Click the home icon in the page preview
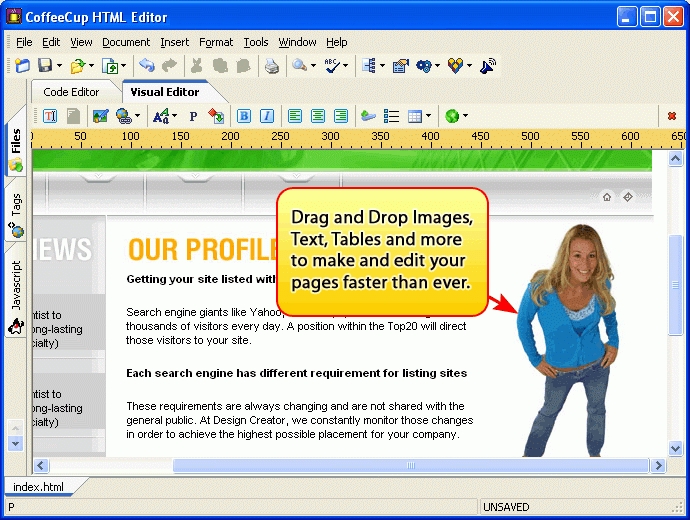Viewport: 690px width, 520px height. point(607,197)
